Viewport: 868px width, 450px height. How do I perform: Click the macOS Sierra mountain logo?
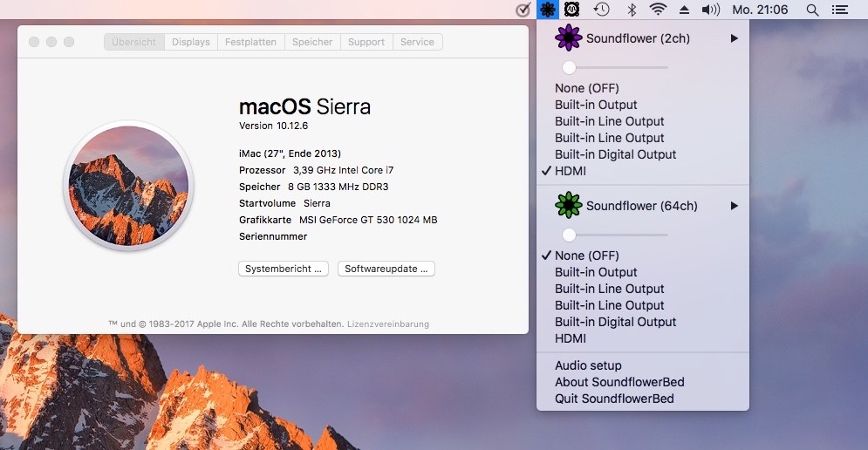click(x=128, y=186)
